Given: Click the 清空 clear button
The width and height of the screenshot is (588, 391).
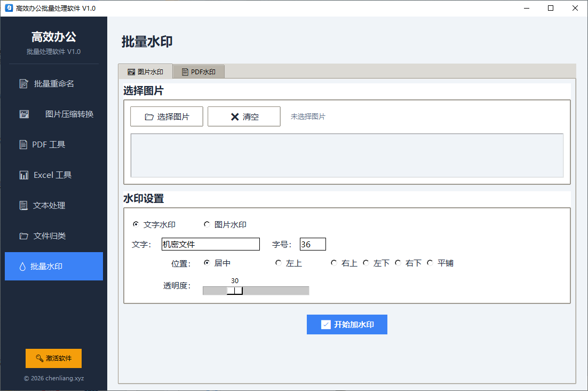Looking at the screenshot, I should coord(244,116).
